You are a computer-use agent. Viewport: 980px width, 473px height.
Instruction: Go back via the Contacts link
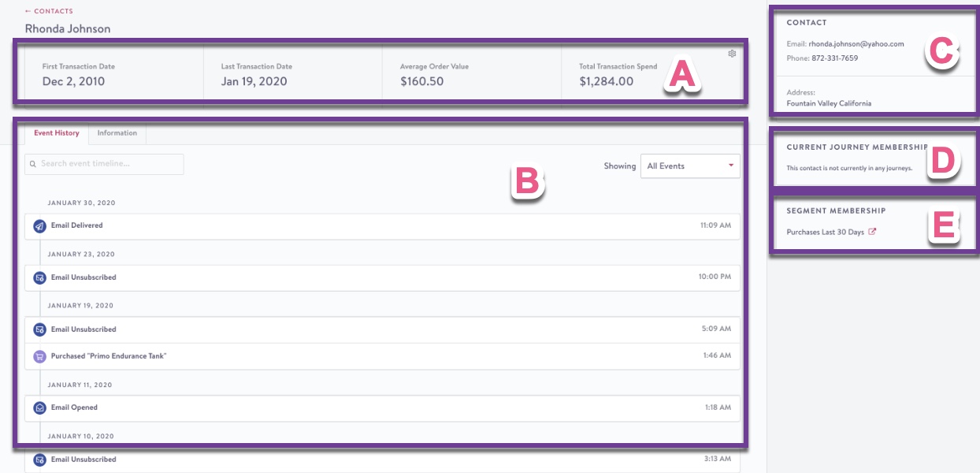click(x=49, y=11)
